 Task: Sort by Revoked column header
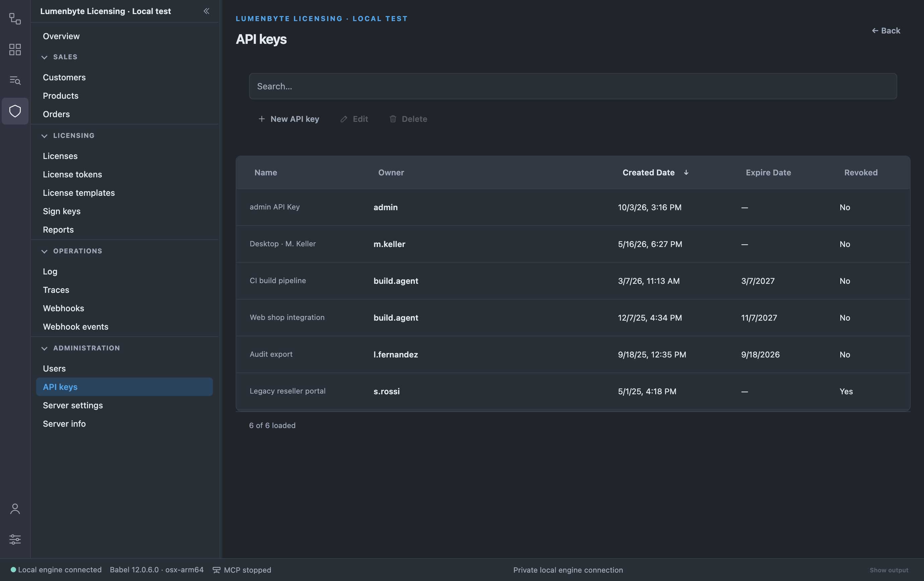tap(861, 173)
